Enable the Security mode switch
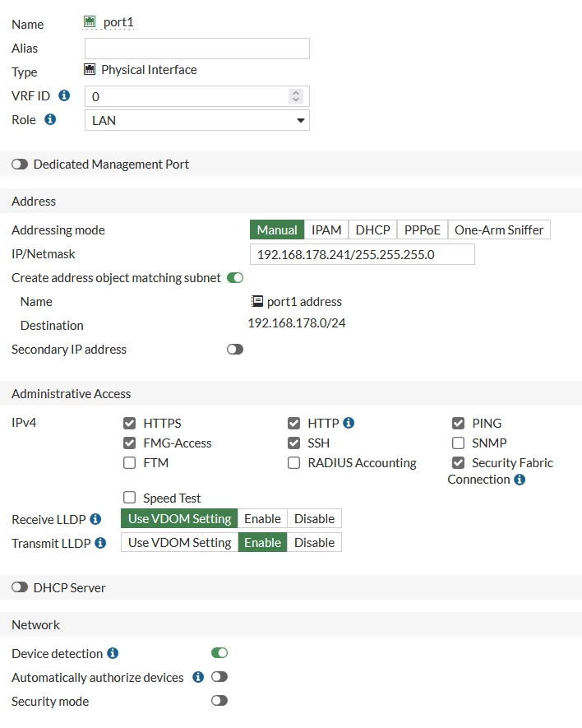The width and height of the screenshot is (582, 728). [x=219, y=701]
